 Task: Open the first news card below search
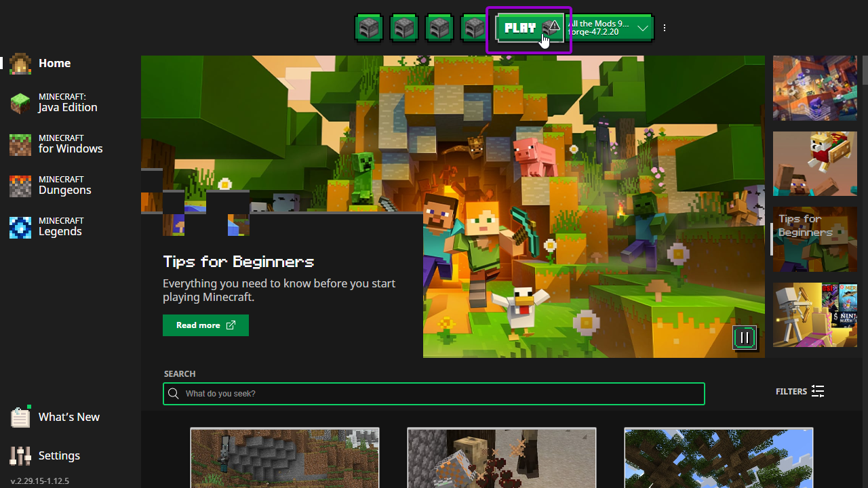point(285,457)
